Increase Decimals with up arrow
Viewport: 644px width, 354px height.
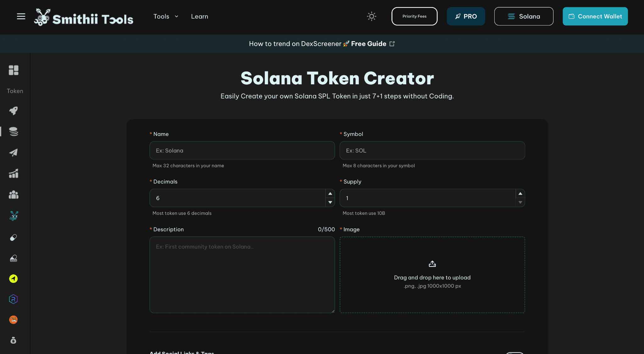330,194
